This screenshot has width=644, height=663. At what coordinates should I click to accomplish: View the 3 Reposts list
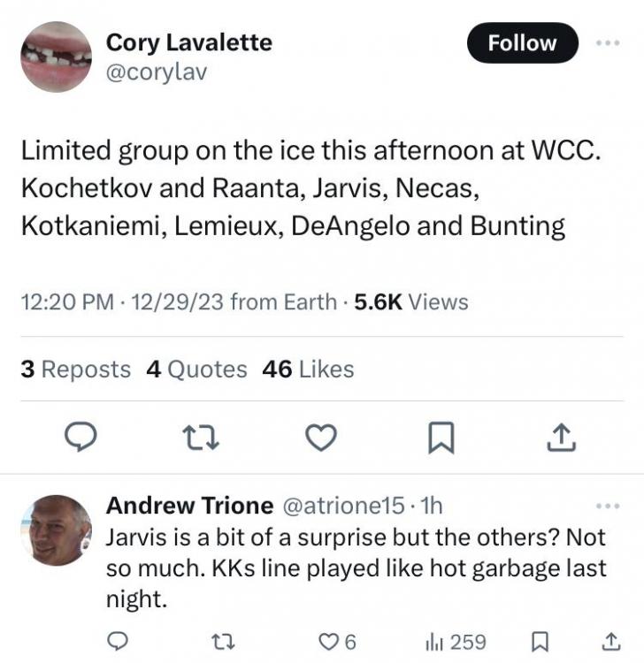coord(75,369)
